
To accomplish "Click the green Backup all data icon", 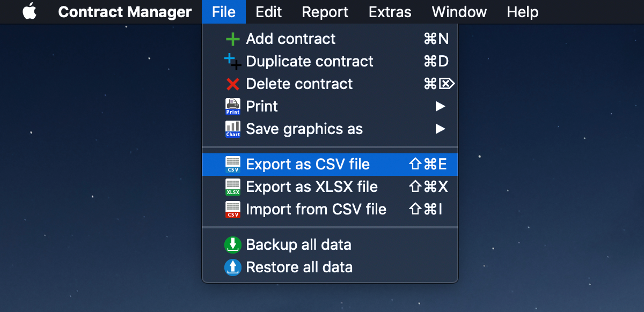I will [233, 245].
